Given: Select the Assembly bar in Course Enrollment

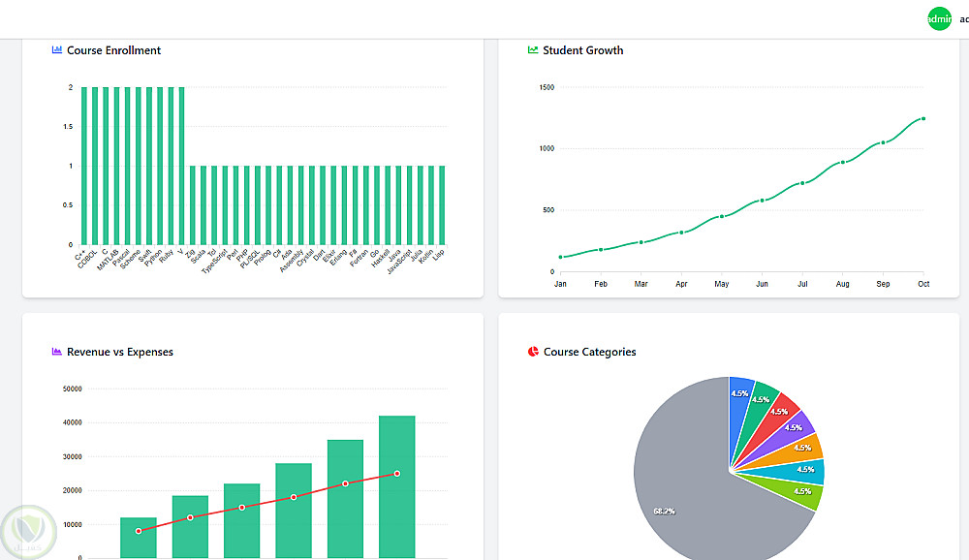Looking at the screenshot, I should (301, 205).
